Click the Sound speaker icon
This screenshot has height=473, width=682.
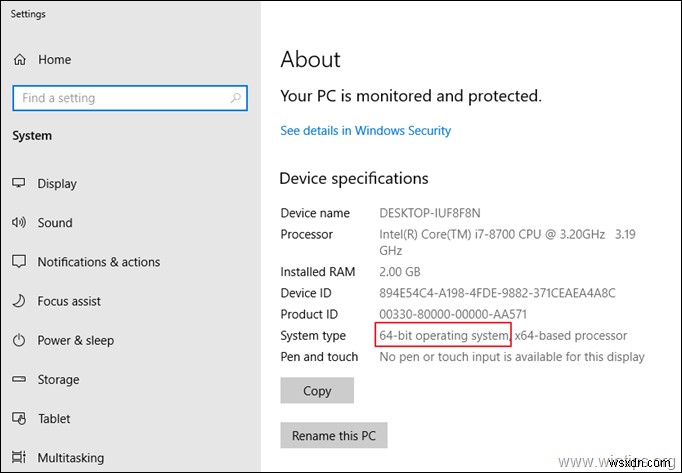pos(18,223)
